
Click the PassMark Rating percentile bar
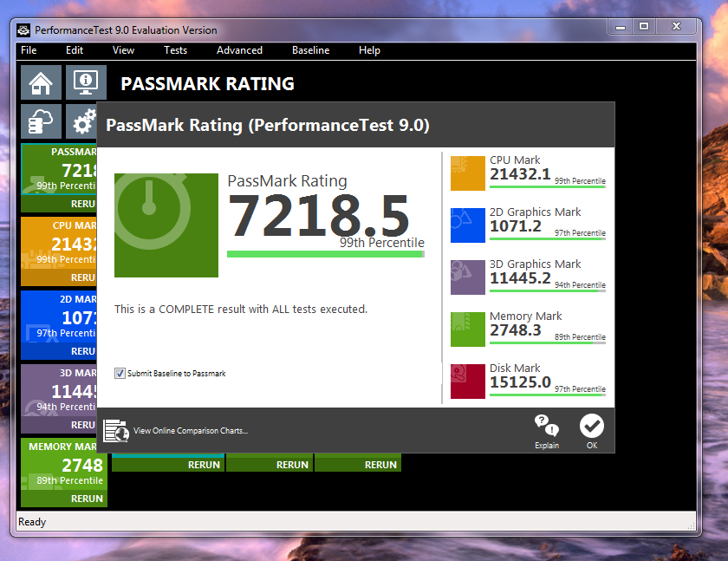coord(326,254)
